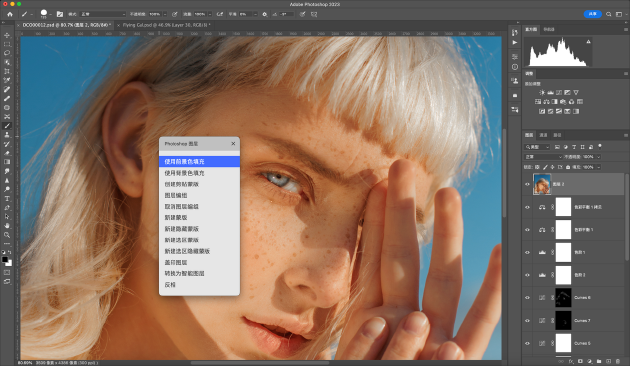Toggle visibility of Curves 7 layer
The height and width of the screenshot is (366, 630).
coord(528,321)
